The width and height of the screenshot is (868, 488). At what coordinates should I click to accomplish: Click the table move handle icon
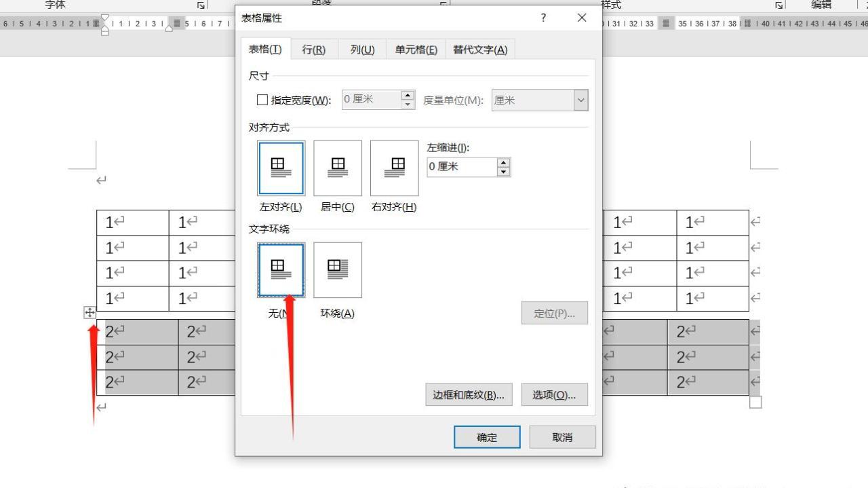pyautogui.click(x=90, y=312)
